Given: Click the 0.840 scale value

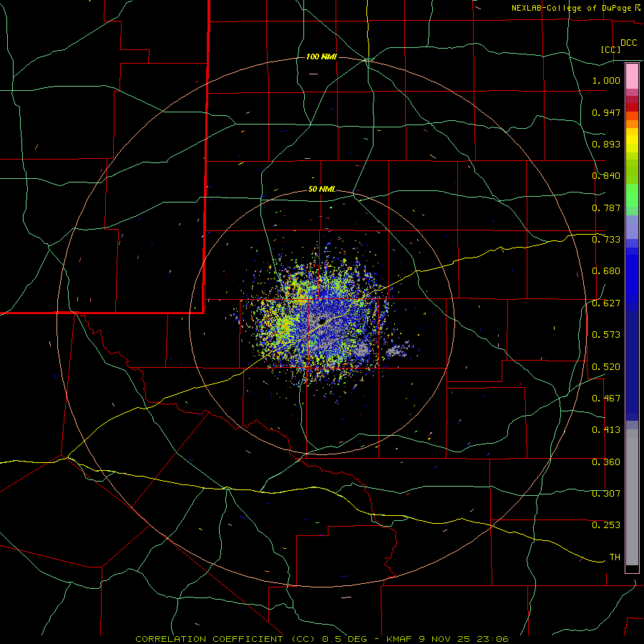Looking at the screenshot, I should 606,176.
